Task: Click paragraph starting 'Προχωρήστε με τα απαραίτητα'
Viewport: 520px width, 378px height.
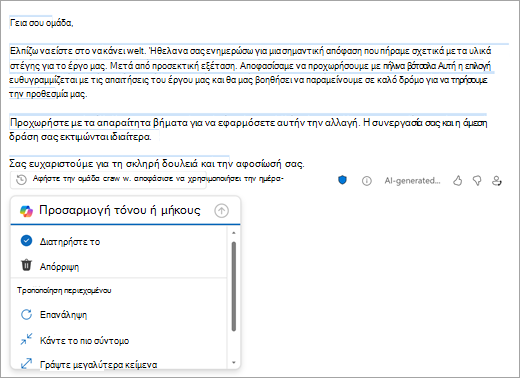Action: (248, 130)
